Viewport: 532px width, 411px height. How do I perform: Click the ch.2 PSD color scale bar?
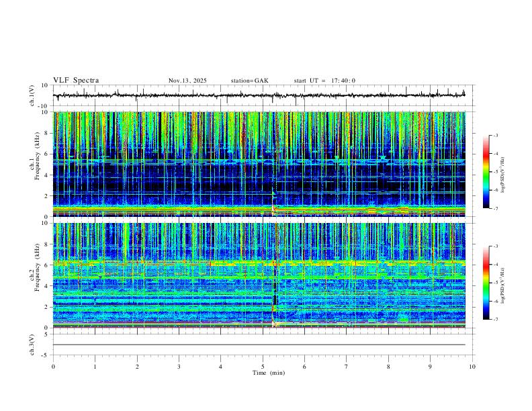pyautogui.click(x=486, y=283)
